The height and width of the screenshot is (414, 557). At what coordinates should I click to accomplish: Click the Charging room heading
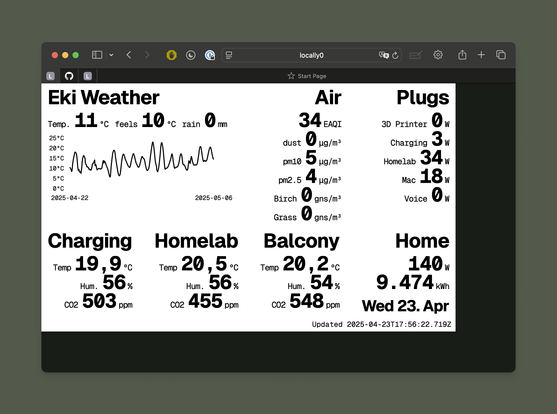(90, 241)
